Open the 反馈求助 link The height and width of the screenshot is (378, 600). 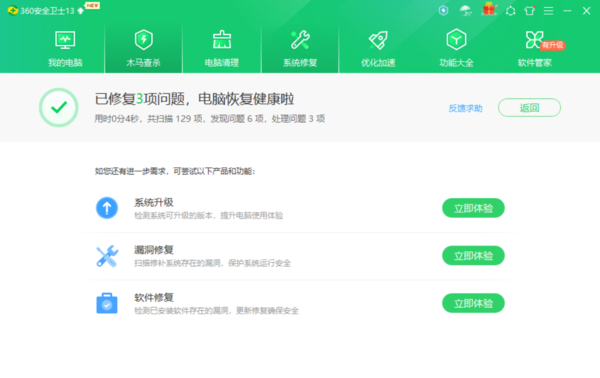[x=465, y=108]
